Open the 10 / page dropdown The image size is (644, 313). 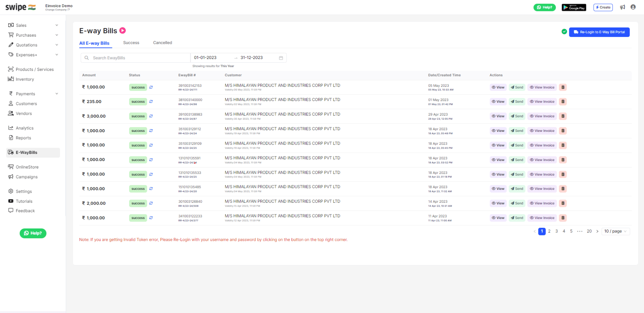click(615, 231)
